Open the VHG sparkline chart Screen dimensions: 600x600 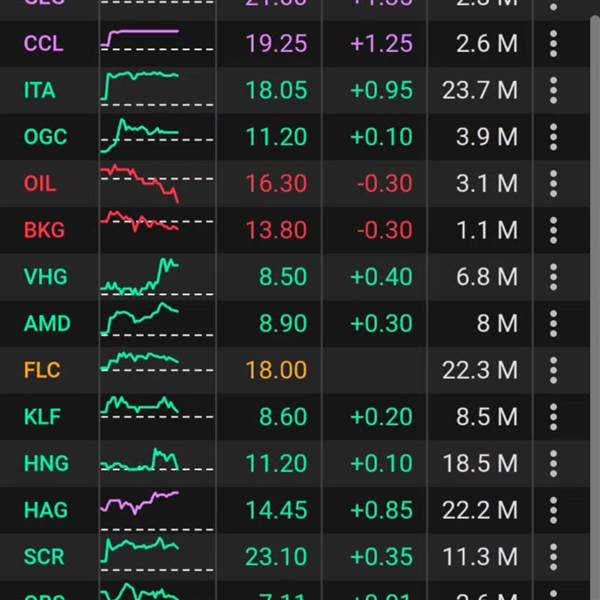tap(157, 277)
